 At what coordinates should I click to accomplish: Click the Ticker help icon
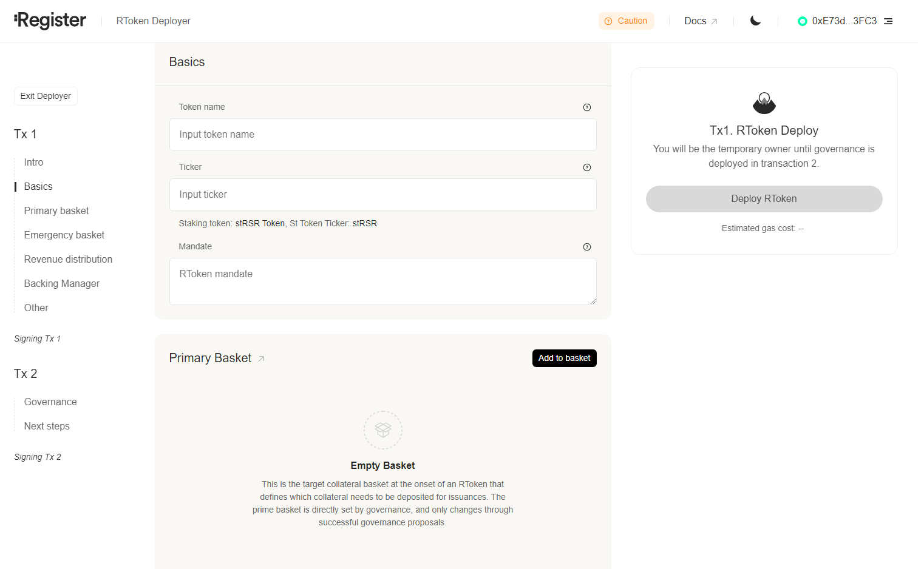(586, 167)
